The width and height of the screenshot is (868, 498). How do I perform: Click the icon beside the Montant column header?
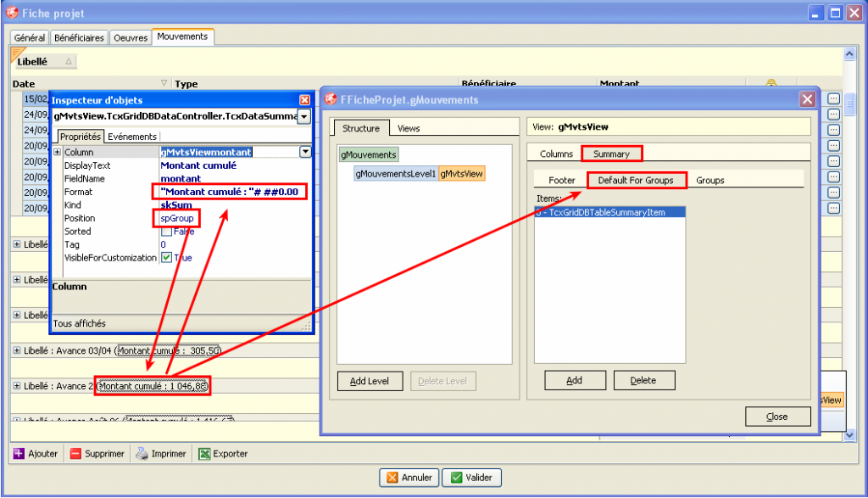tap(770, 81)
